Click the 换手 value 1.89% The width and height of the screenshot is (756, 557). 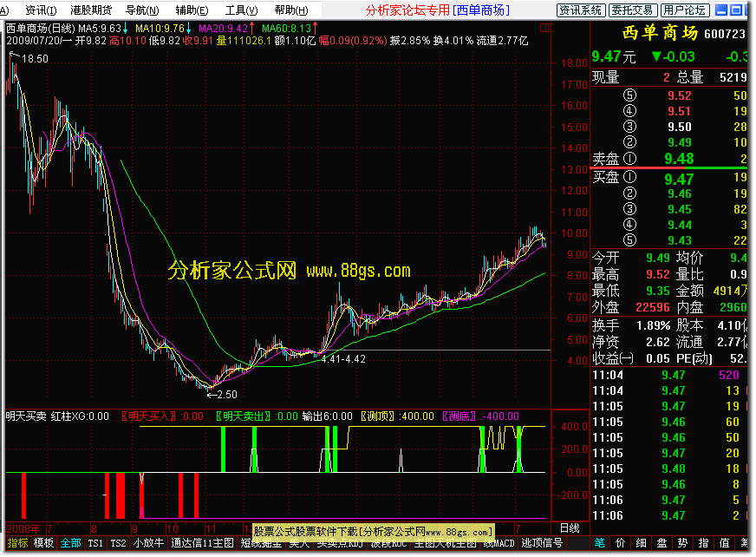click(x=654, y=326)
